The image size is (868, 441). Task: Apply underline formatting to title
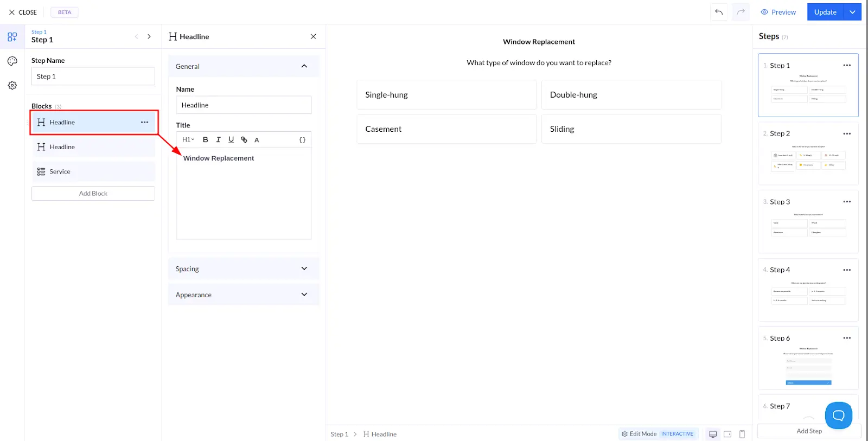coord(231,140)
